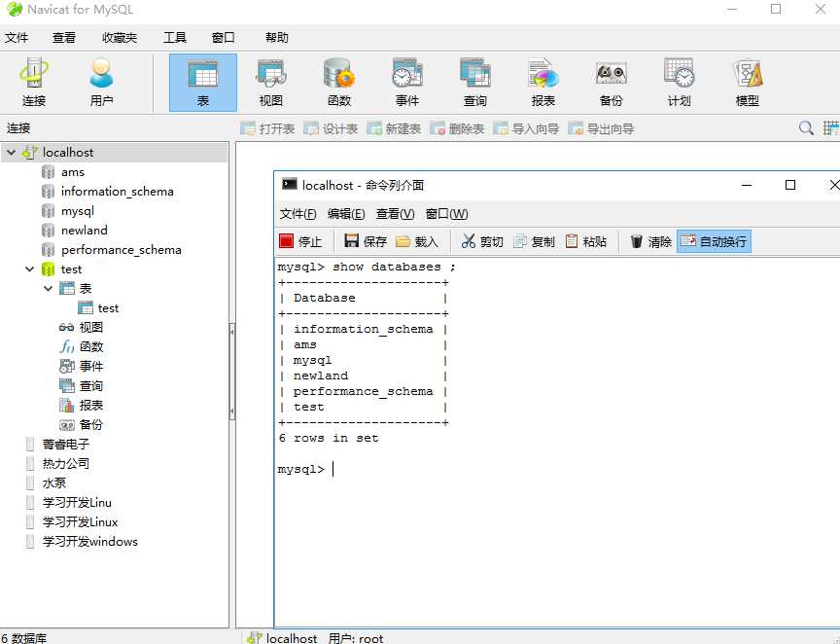Open 编辑(E) menu in console window

tap(346, 214)
